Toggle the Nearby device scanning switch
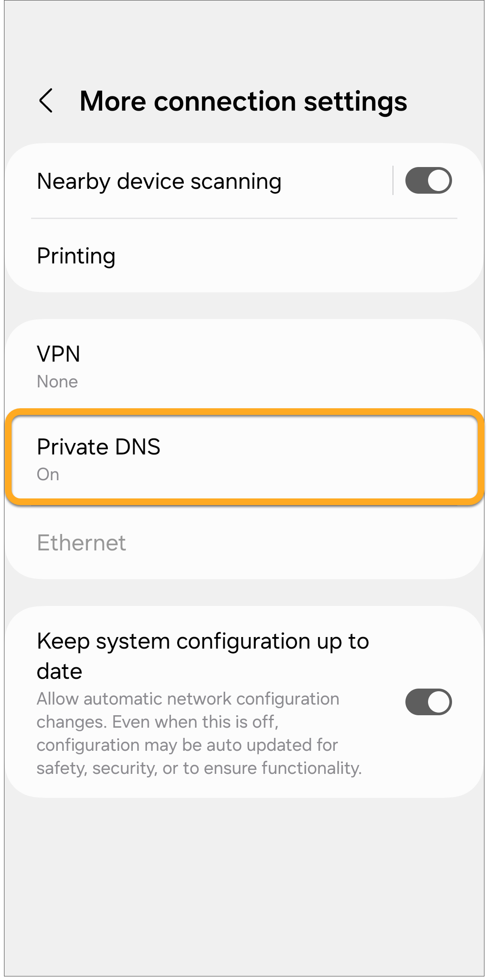 pos(428,181)
